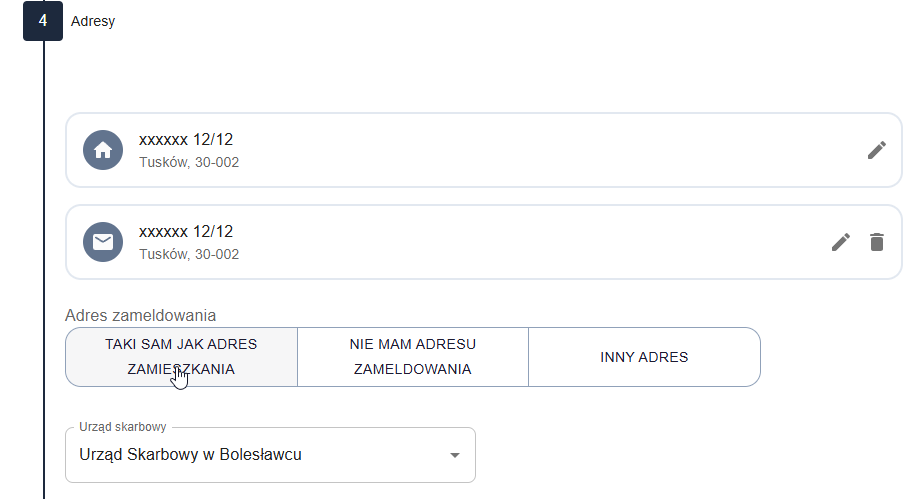
Task: Click the step 4 number badge
Action: tap(43, 21)
